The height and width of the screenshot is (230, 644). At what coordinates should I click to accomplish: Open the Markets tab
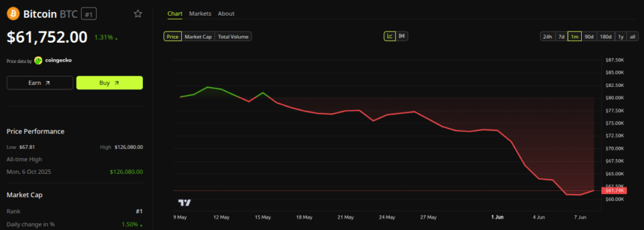(200, 14)
